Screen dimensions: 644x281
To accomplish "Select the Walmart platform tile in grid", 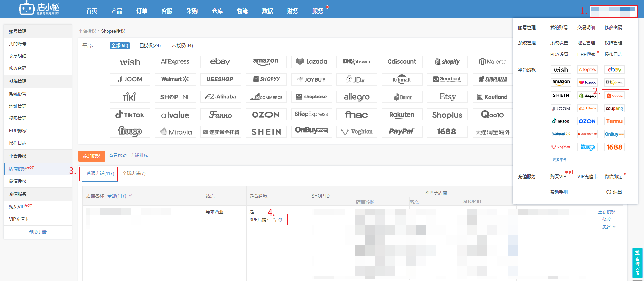I will pyautogui.click(x=175, y=79).
